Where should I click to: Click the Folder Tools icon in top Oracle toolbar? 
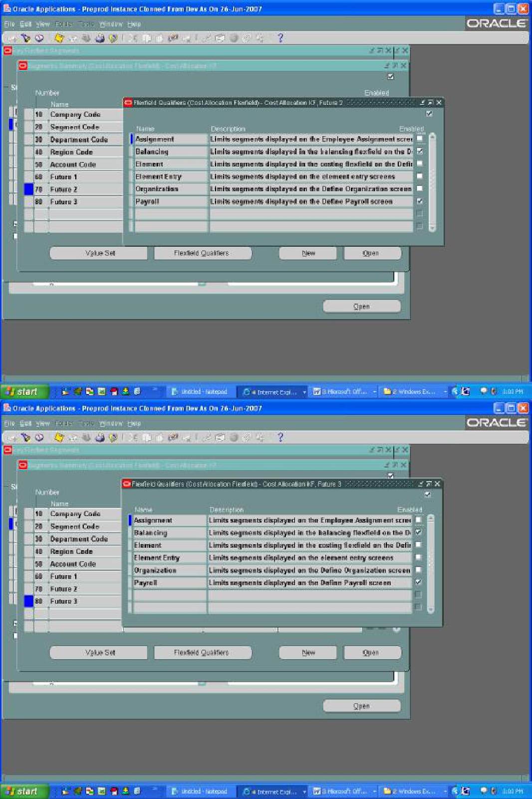pyautogui.click(x=260, y=38)
